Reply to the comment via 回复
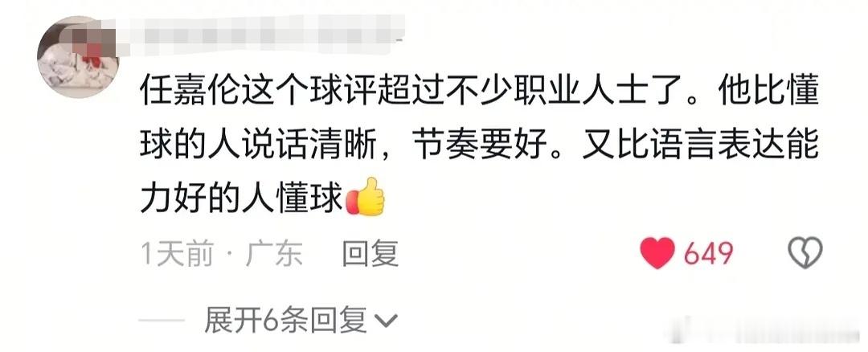This screenshot has width=868, height=352. 371,254
